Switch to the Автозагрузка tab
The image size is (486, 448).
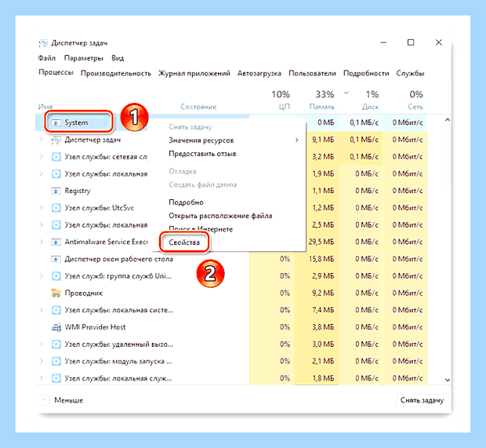[259, 74]
